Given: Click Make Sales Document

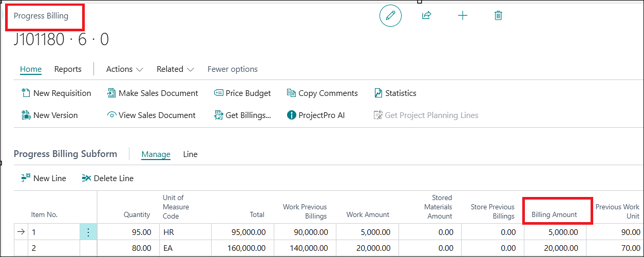Looking at the screenshot, I should 153,93.
